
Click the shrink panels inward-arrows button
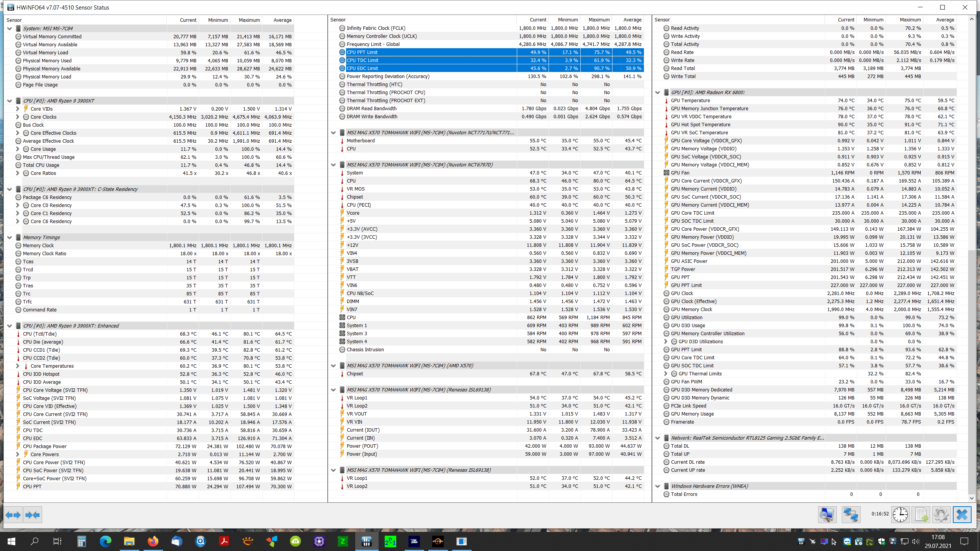point(33,515)
